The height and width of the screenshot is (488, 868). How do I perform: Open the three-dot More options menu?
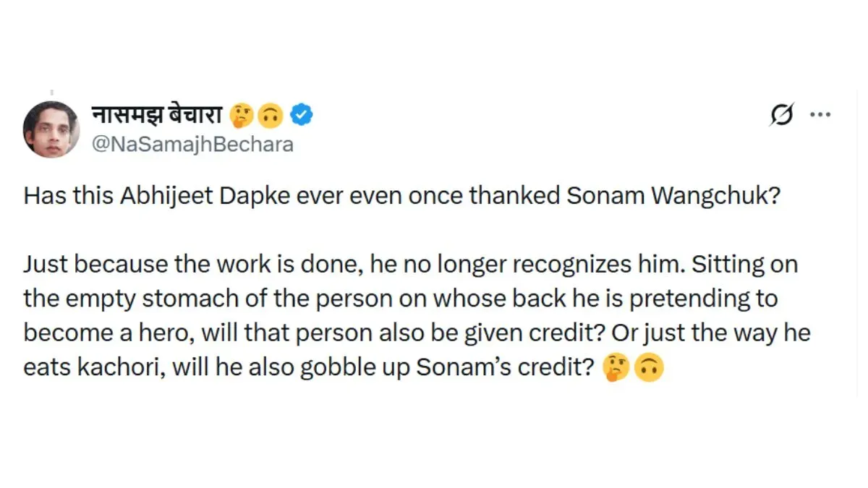click(820, 115)
